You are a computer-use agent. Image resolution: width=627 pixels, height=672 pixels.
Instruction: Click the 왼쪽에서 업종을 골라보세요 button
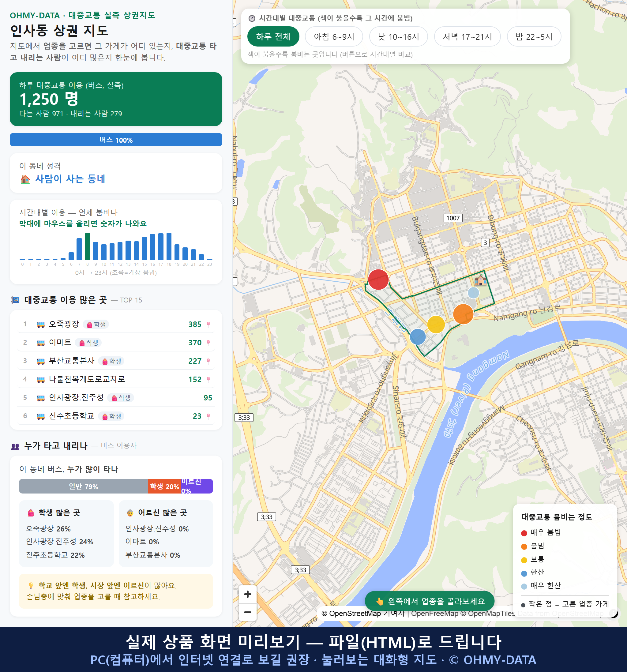(x=430, y=601)
